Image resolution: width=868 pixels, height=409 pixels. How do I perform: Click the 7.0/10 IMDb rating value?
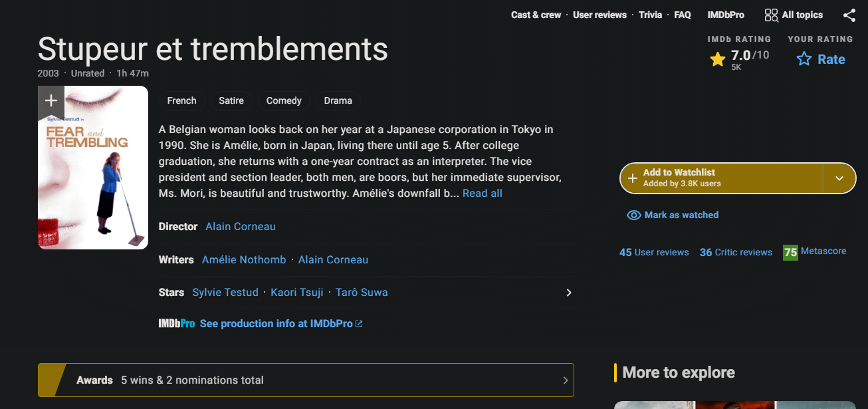(x=750, y=55)
